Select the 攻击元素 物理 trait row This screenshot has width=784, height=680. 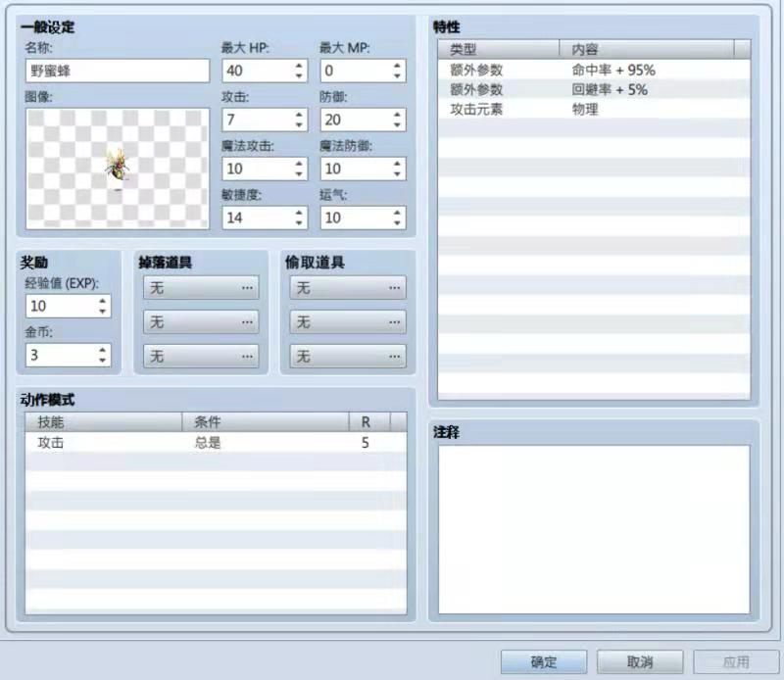click(594, 109)
